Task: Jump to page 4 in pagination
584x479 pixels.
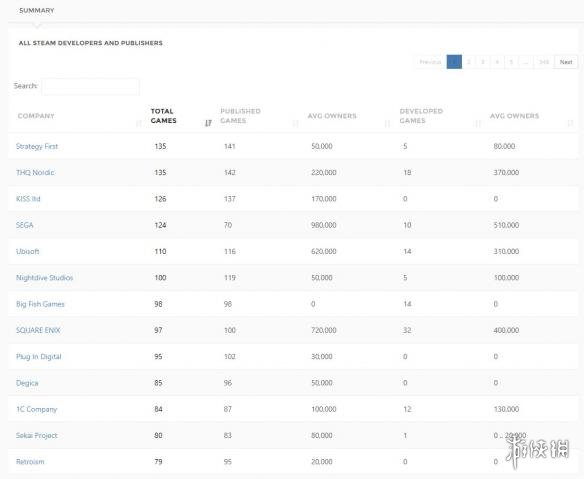Action: coord(497,62)
